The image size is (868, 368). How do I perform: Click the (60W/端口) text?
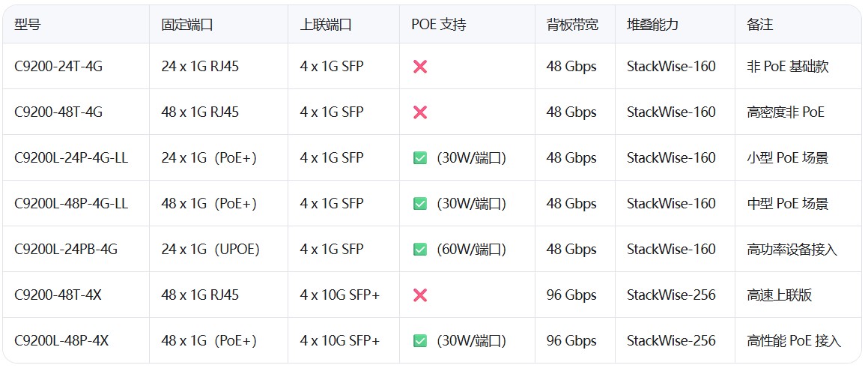click(x=471, y=250)
